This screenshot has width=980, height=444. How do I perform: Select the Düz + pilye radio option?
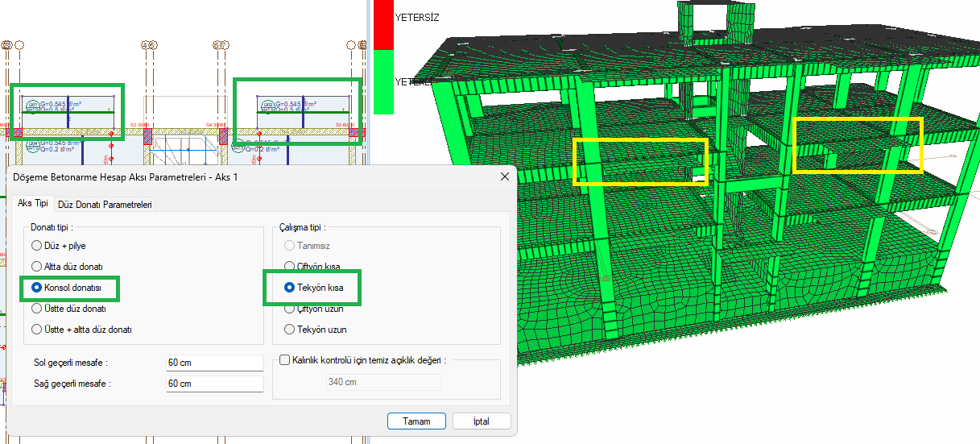click(x=36, y=246)
